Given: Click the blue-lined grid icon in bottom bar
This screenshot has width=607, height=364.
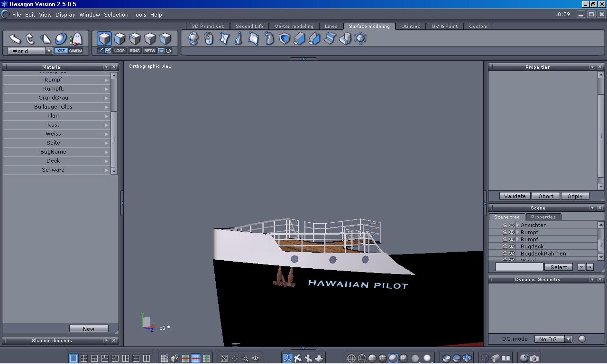Looking at the screenshot, I should click(196, 358).
